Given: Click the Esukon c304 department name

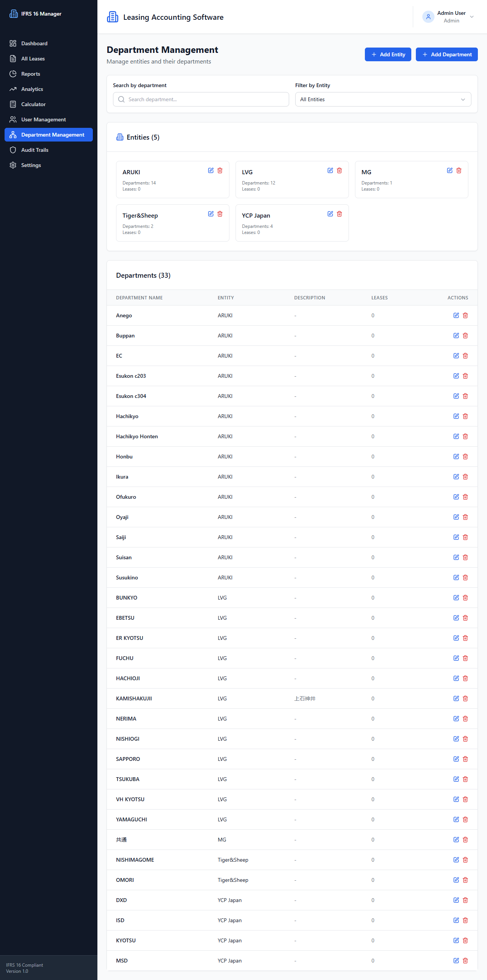Looking at the screenshot, I should point(131,396).
